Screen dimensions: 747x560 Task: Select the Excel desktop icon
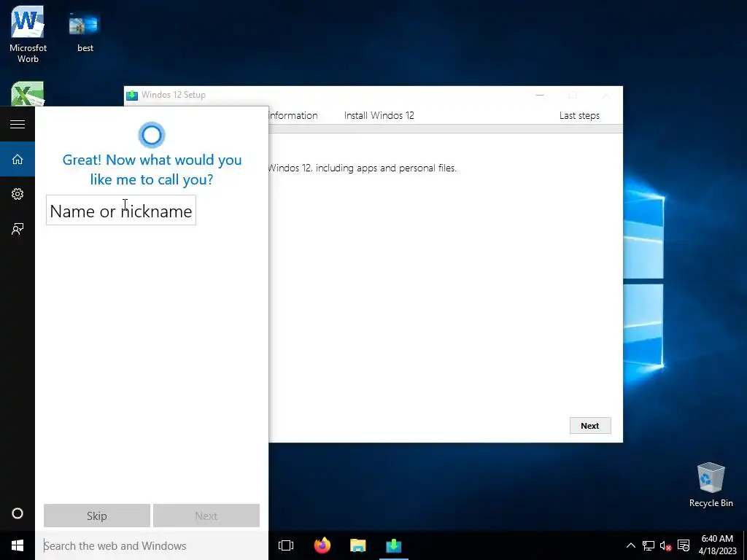[x=28, y=94]
